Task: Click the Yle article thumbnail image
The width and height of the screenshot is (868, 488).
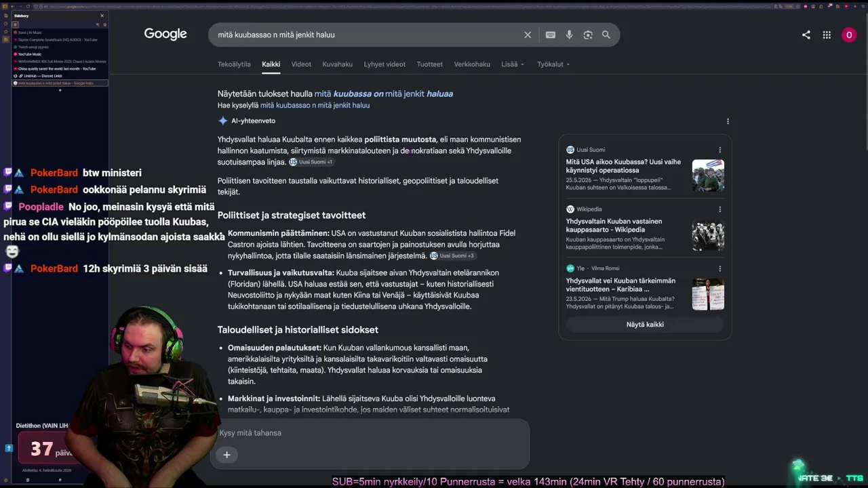Action: 708,293
